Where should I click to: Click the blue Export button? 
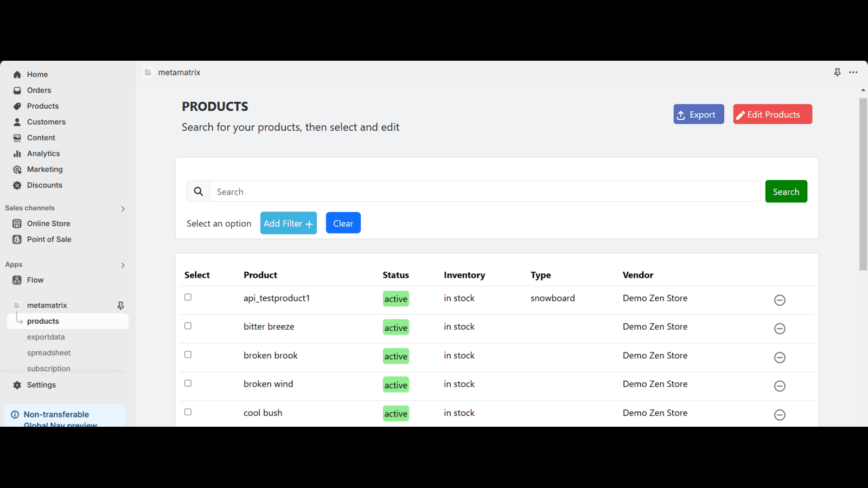coord(698,114)
